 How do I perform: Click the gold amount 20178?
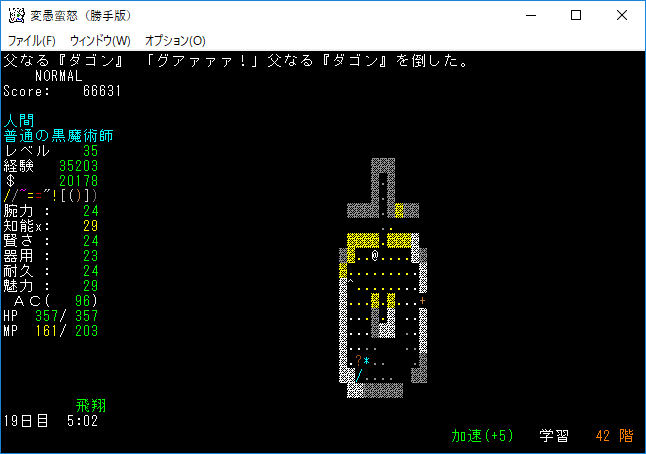tap(78, 181)
